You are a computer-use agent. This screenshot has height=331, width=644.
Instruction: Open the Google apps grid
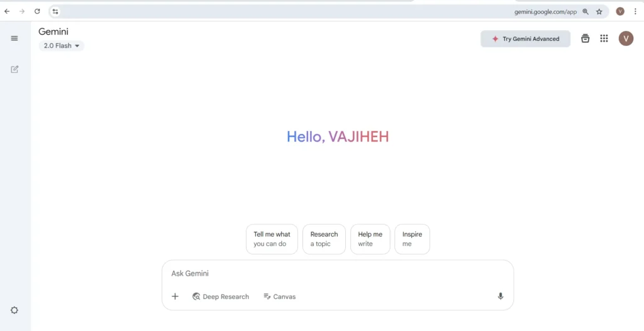(x=604, y=38)
